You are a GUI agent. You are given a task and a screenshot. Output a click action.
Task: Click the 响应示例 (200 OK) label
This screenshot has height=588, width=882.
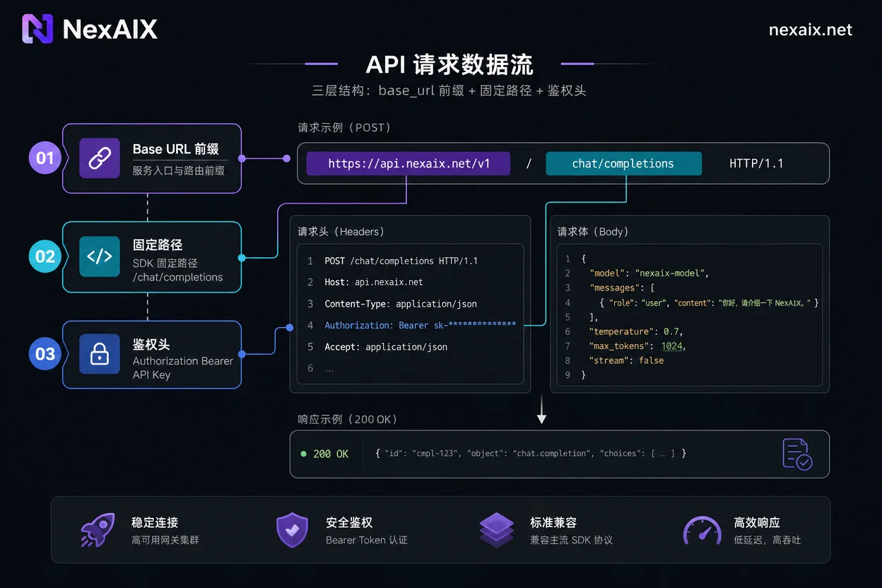click(348, 419)
